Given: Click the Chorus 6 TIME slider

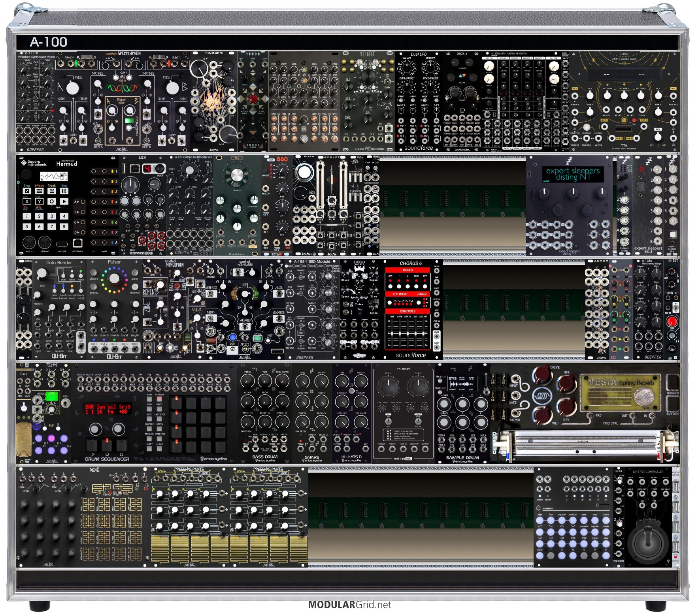Looking at the screenshot, I should (392, 333).
